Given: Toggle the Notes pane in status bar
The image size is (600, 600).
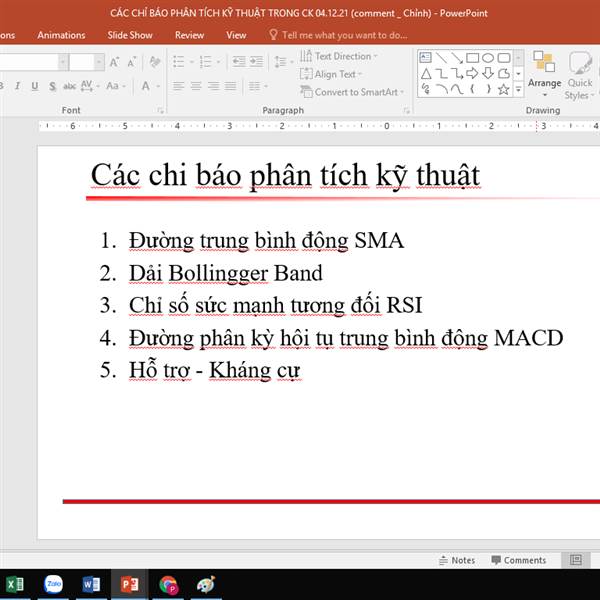Looking at the screenshot, I should point(457,560).
